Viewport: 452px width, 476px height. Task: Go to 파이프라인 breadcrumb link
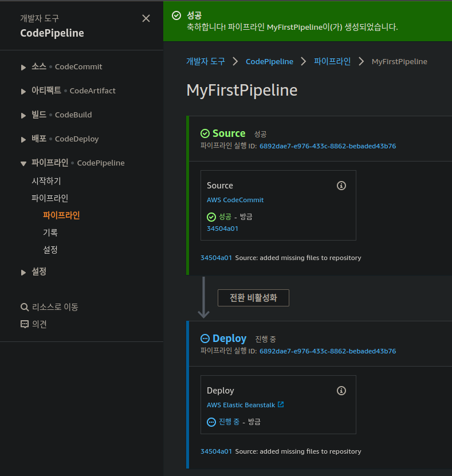tap(332, 61)
